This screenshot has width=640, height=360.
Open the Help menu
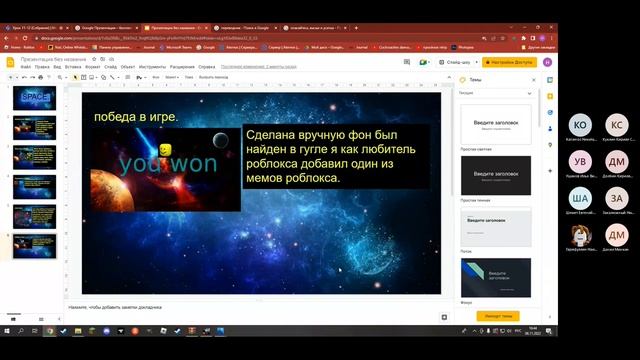coord(207,67)
